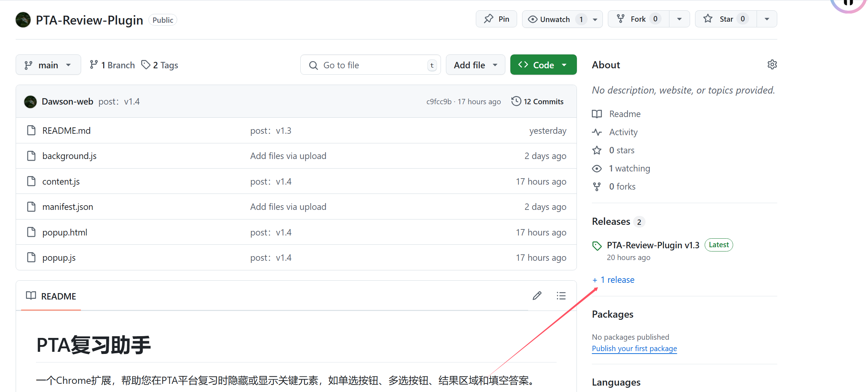Pin this repository
The height and width of the screenshot is (392, 868).
click(x=496, y=18)
